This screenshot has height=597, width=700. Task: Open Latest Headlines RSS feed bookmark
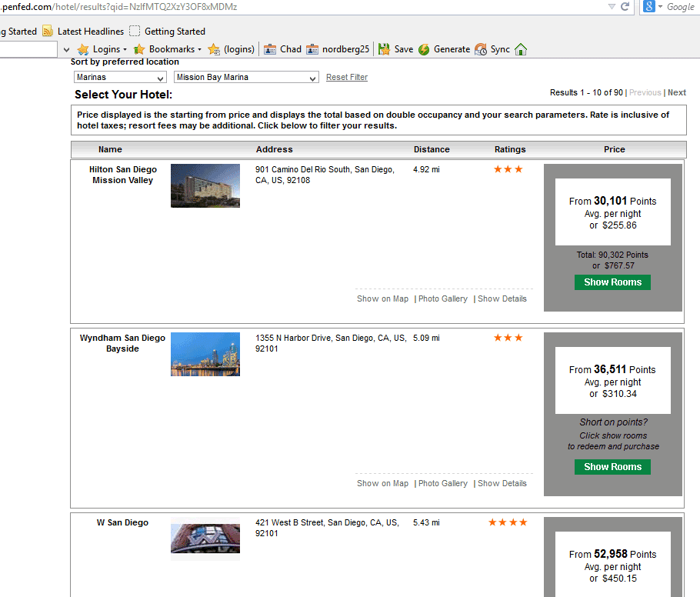pos(84,32)
